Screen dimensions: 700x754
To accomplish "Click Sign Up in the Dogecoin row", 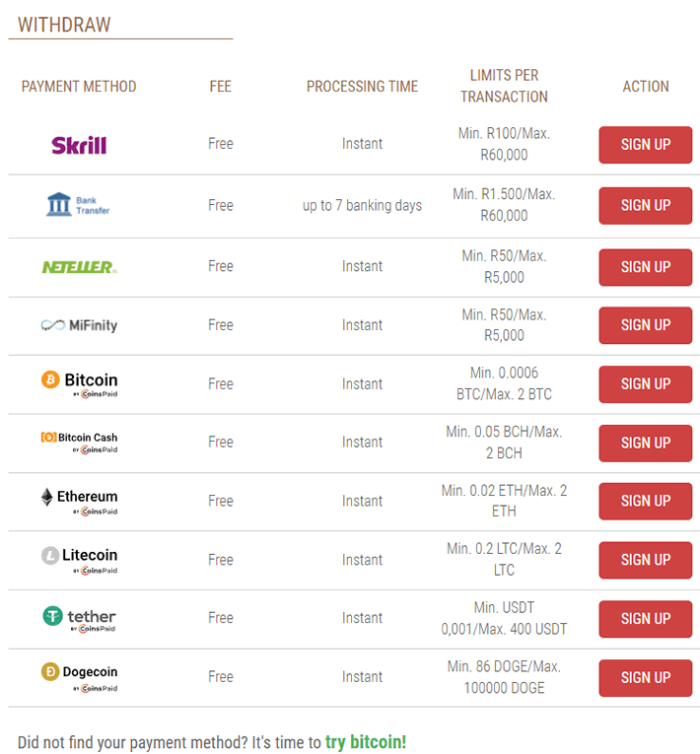I will tap(645, 678).
